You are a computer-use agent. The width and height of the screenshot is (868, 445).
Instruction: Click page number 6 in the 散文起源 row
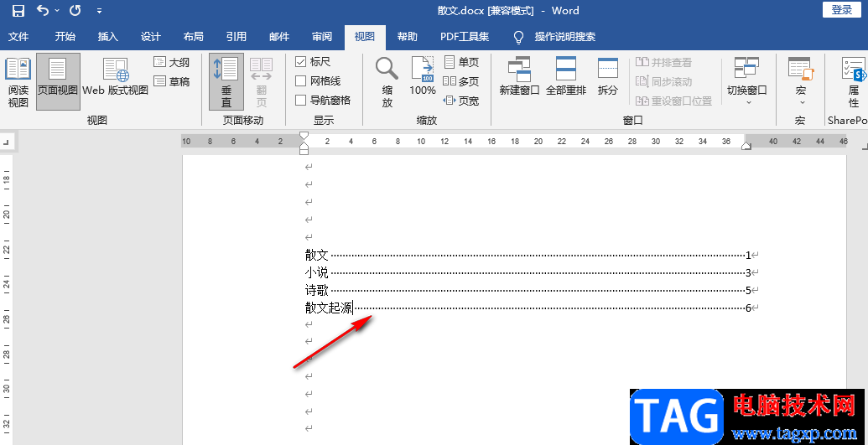tap(748, 308)
